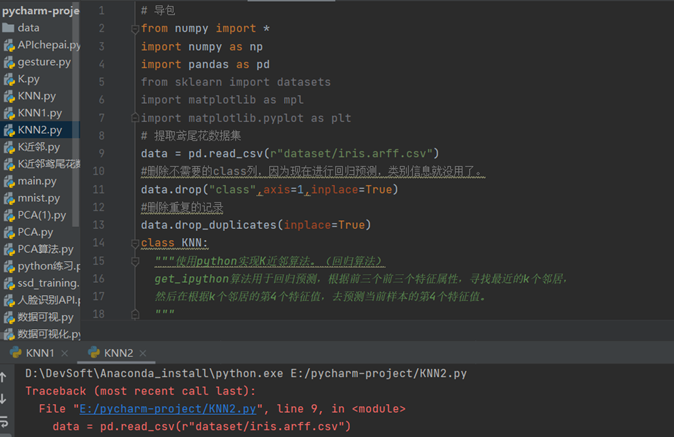Click the data.drop_duplicates code line

(256, 225)
